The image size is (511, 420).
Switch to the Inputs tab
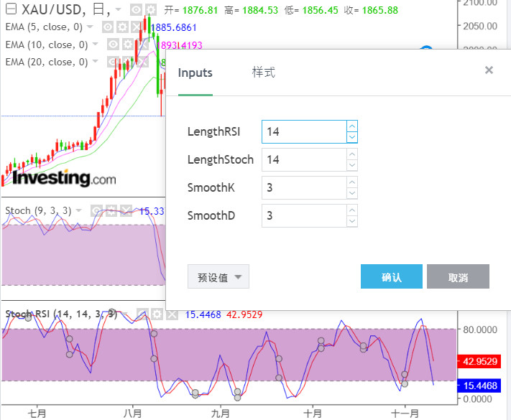(x=195, y=73)
